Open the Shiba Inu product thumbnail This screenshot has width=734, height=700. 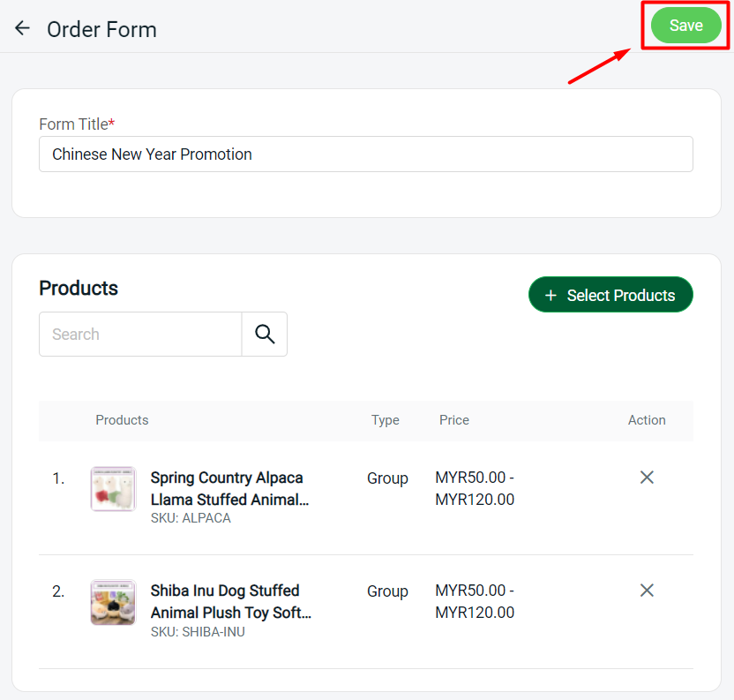tap(113, 602)
